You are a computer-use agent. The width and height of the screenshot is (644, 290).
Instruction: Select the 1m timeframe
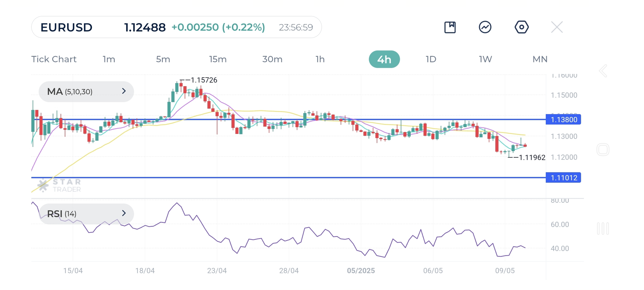click(x=109, y=59)
